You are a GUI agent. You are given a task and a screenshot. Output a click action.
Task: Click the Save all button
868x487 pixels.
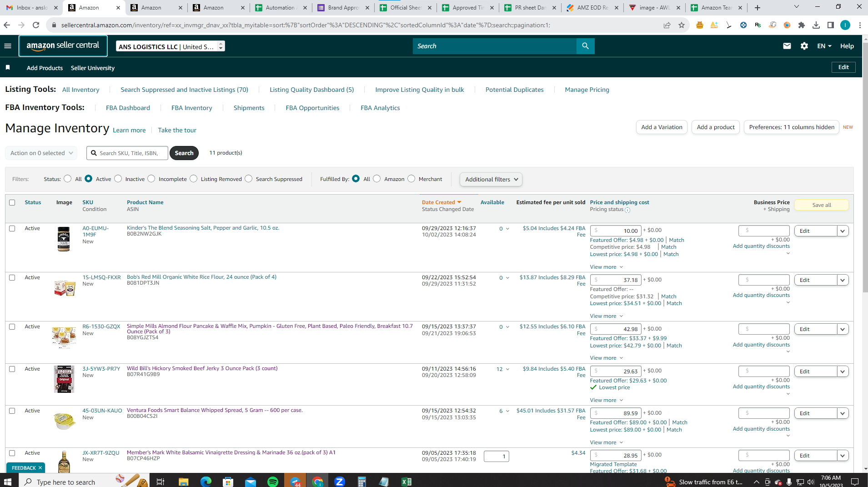pyautogui.click(x=822, y=205)
